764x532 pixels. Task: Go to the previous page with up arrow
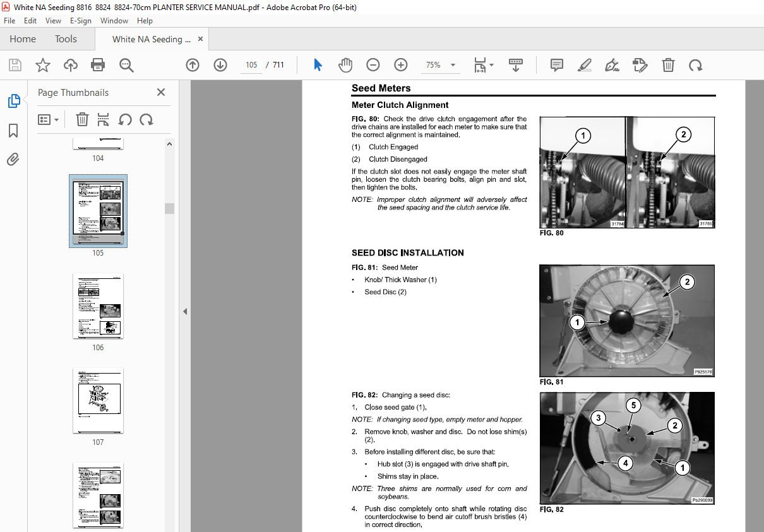point(193,65)
